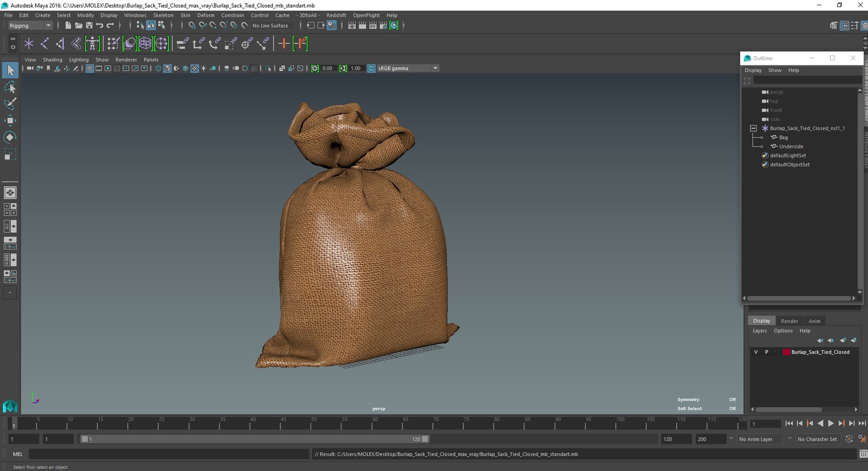Toggle the color management sRGB button

click(371, 68)
